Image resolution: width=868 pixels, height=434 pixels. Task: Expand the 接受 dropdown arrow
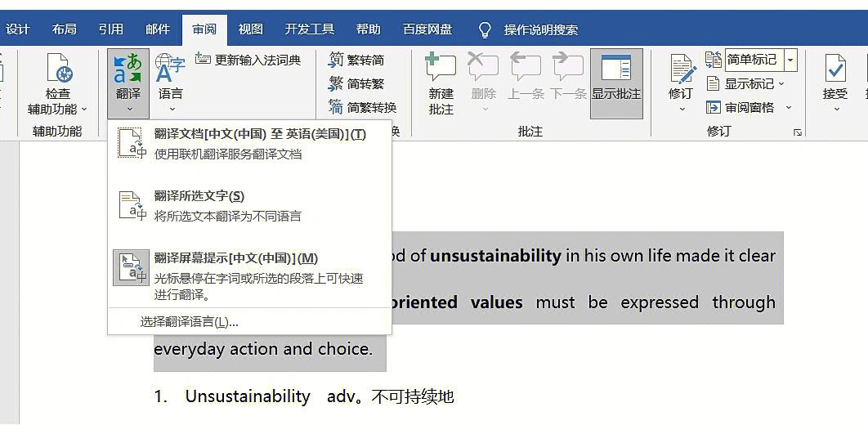coord(836,109)
